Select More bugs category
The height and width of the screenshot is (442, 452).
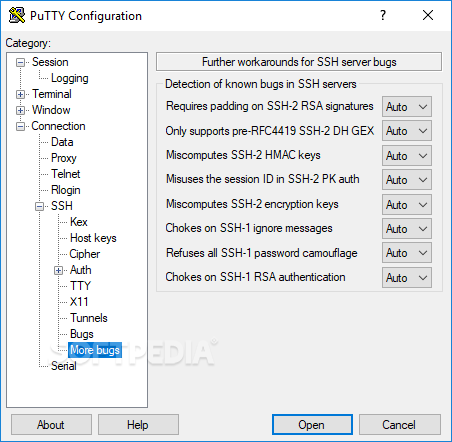coord(95,350)
